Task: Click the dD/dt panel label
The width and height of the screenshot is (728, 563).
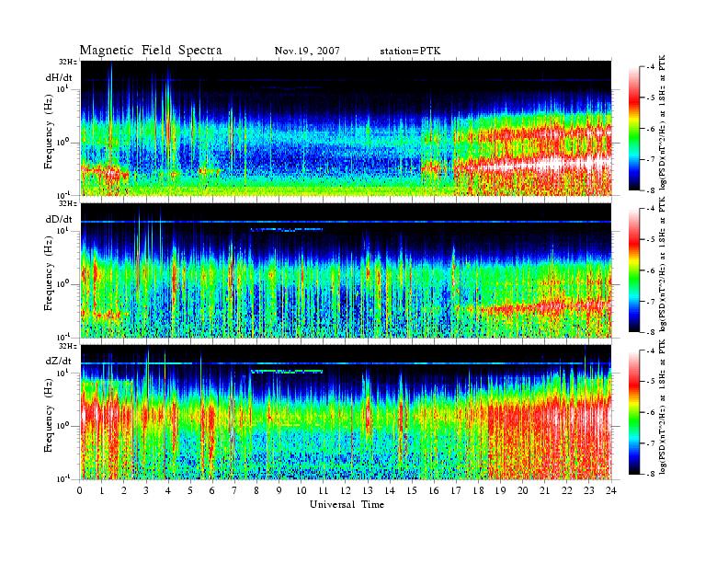Action: [x=59, y=219]
